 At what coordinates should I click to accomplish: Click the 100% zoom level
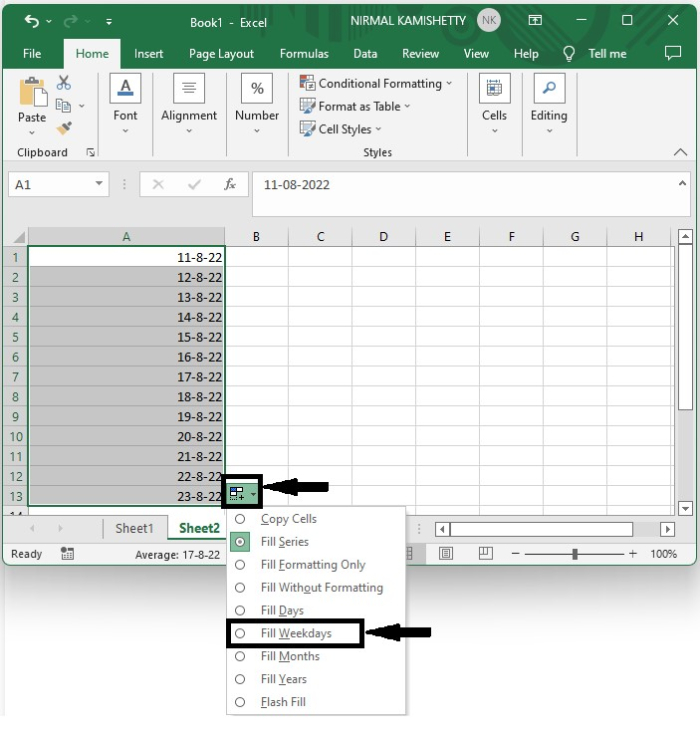663,554
